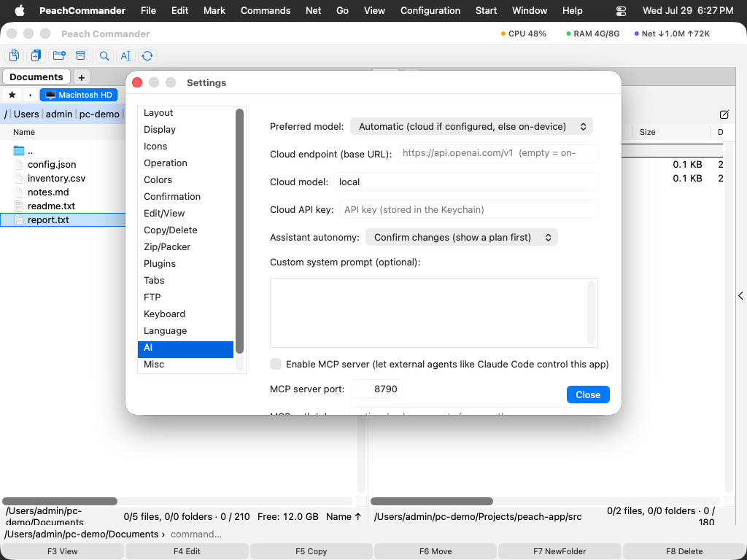Click the Rename text-cursor toolbar icon
The image size is (747, 560).
pos(125,55)
